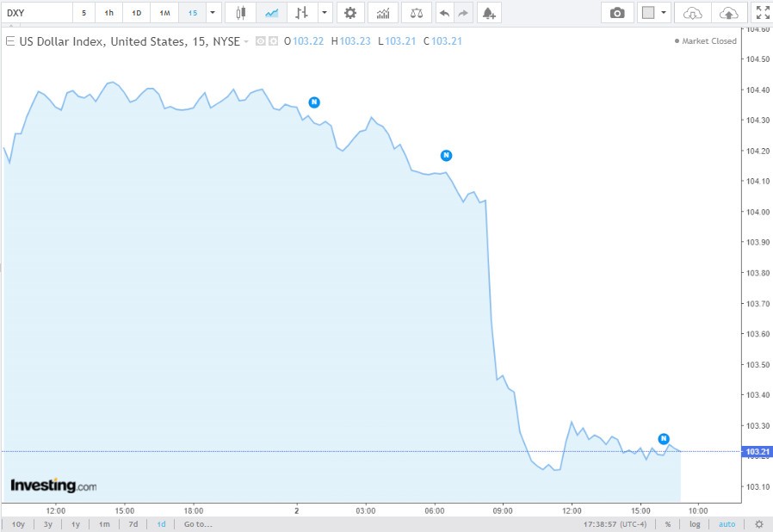Select the 10y date range
Viewport: 773px width, 532px height.
pos(18,524)
